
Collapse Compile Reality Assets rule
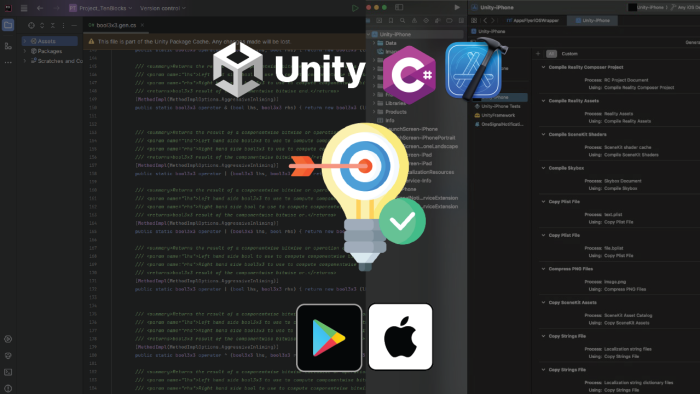543,101
